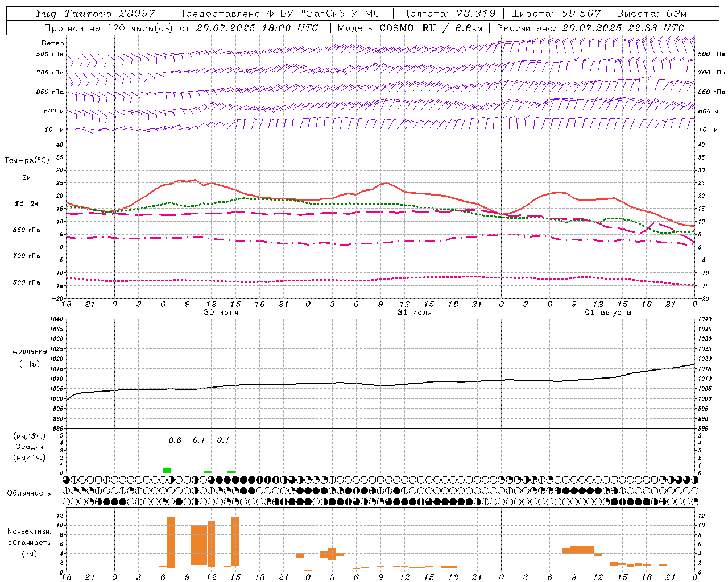Click the Ветер panel label
The height and width of the screenshot is (582, 728).
point(53,43)
